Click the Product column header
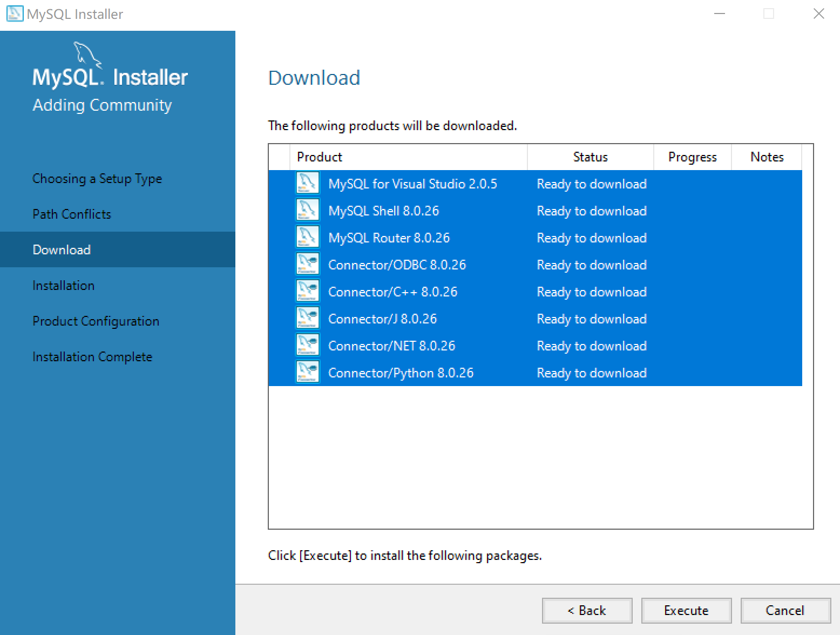Screen dimensions: 840x635 409,157
